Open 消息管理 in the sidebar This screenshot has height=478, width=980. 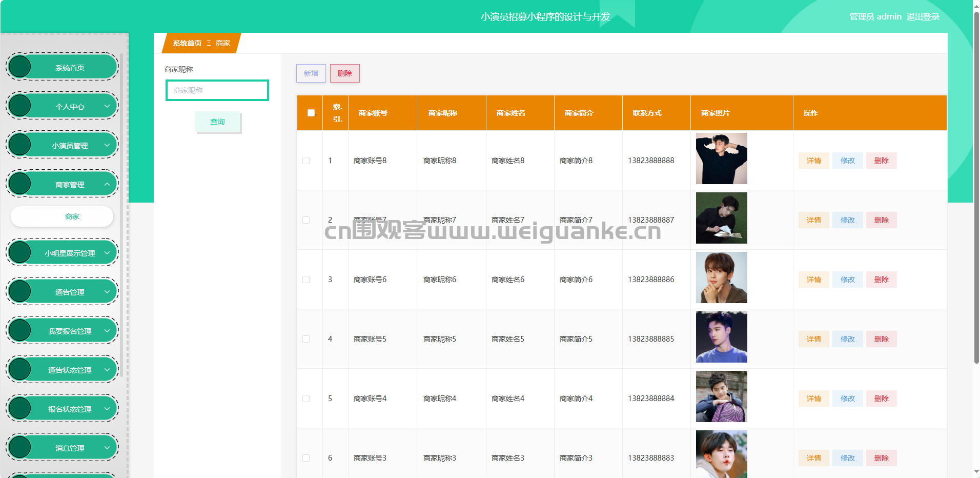63,448
